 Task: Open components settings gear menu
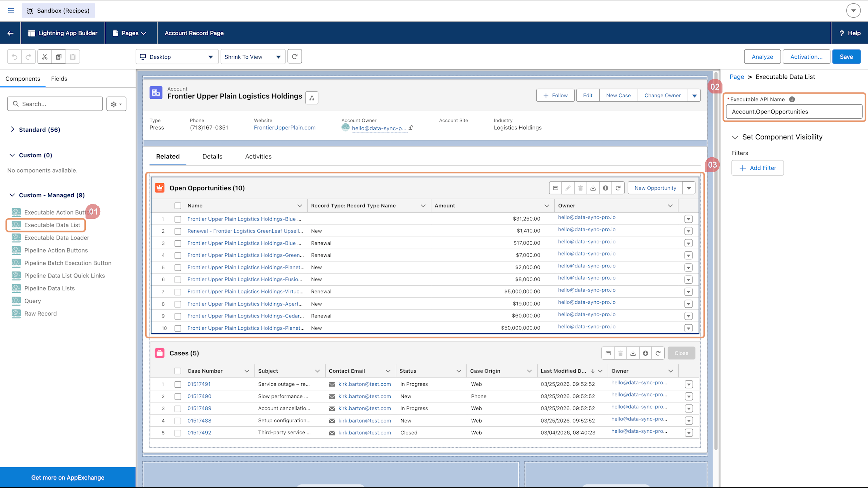116,104
